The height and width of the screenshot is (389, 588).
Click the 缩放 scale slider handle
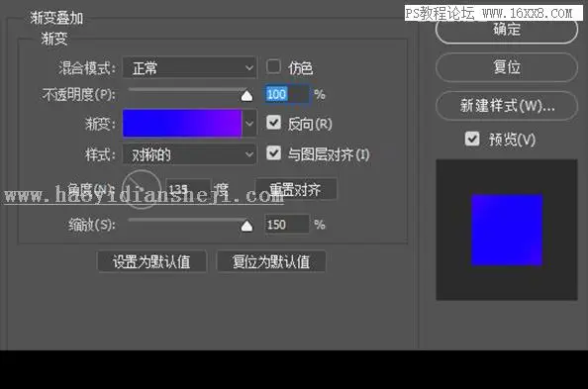pos(246,226)
